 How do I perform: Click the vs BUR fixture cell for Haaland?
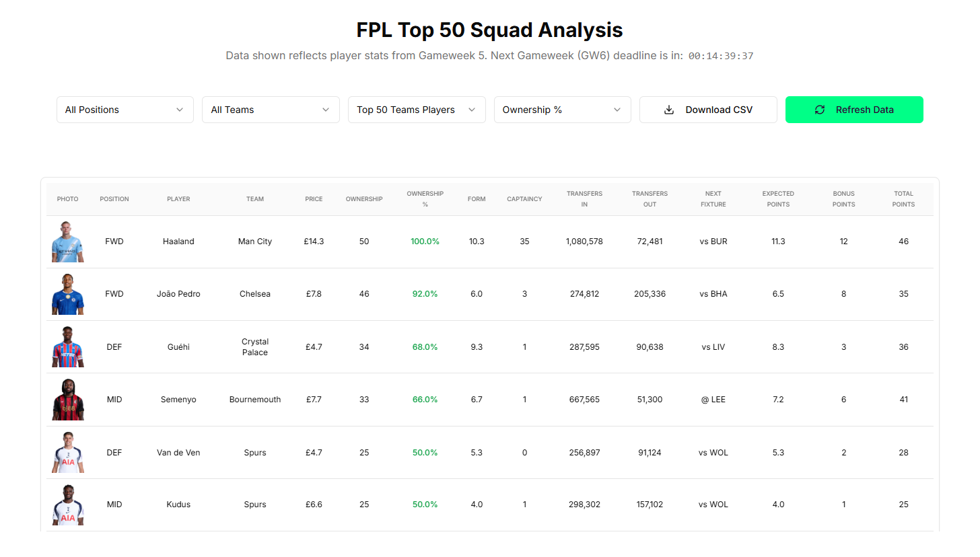(713, 241)
